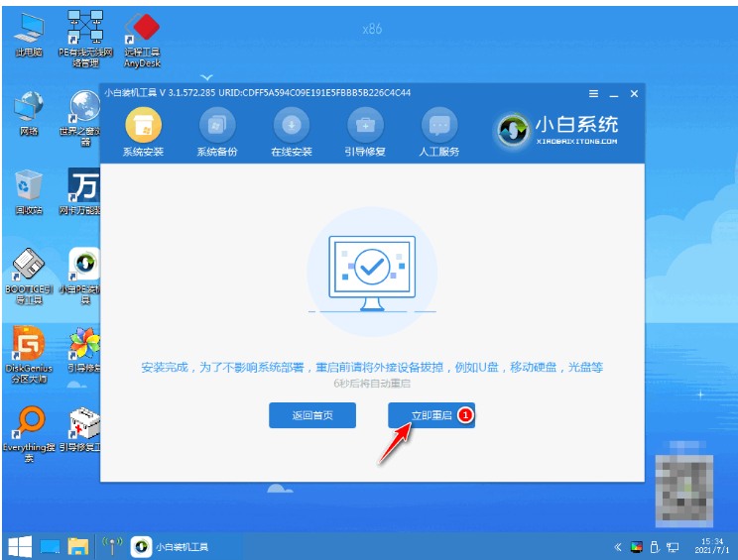
Task: Select the 引导修复 toolbox icon
Action: pyautogui.click(x=365, y=125)
